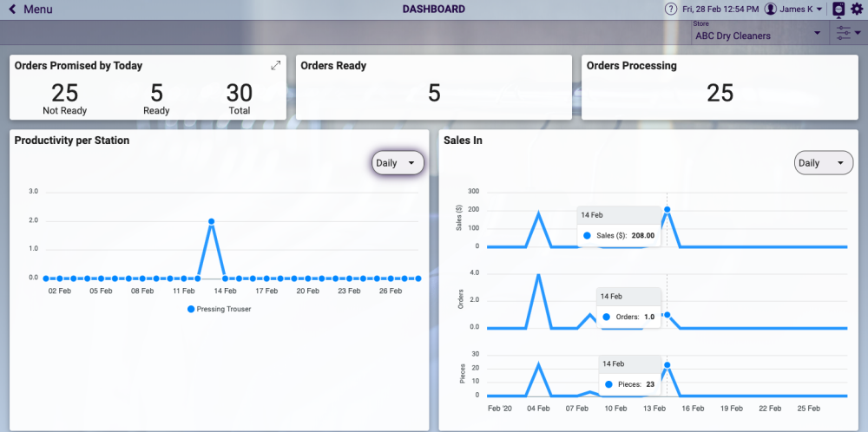Click the washing machine icon in header
Screen dimensions: 868x432
point(838,10)
